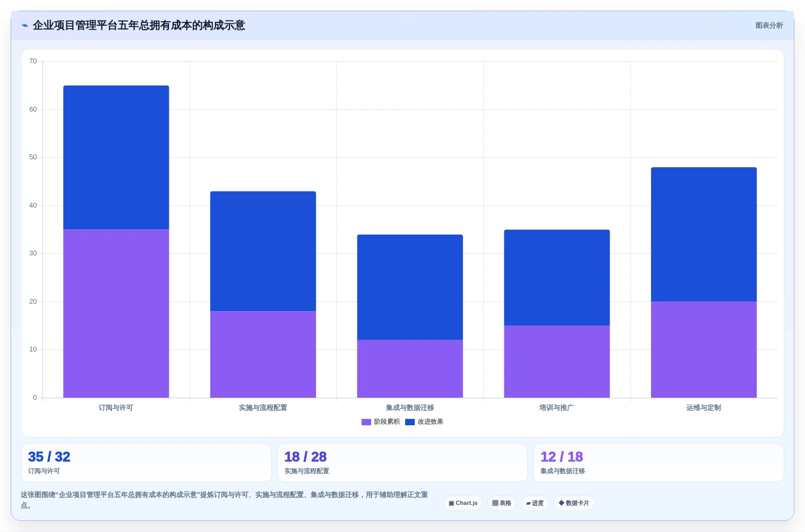Click the x-axis label 订阅与许可
The height and width of the screenshot is (532, 805).
point(116,408)
